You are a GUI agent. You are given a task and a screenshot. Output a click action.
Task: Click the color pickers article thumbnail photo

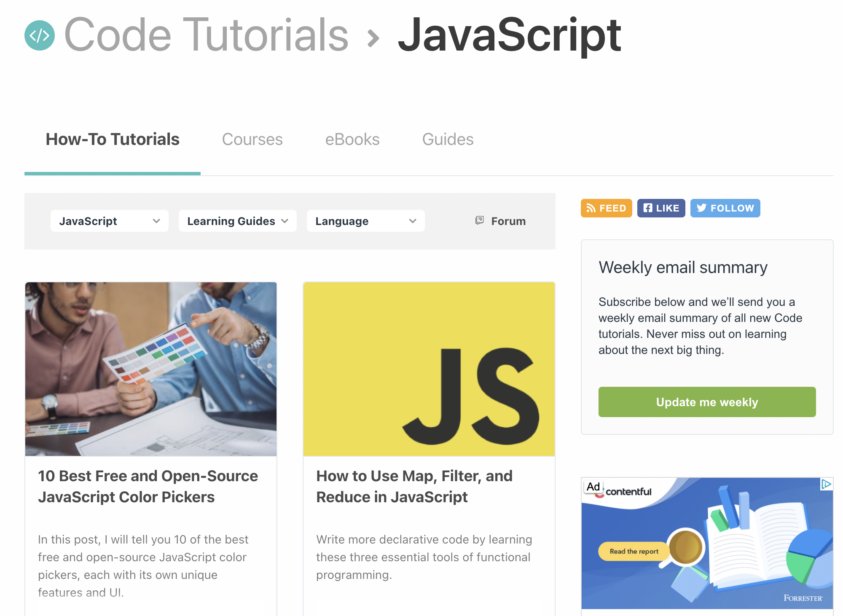pos(151,369)
